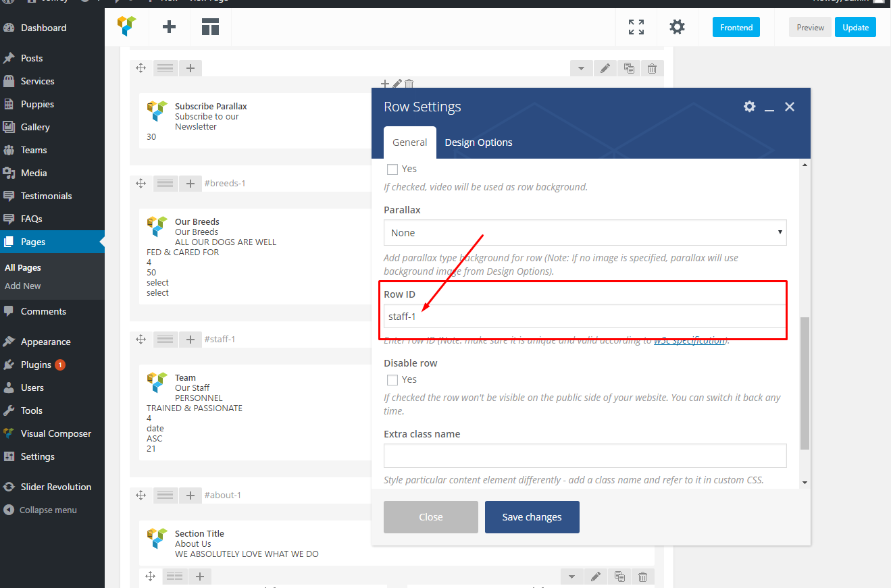The image size is (891, 588).
Task: Click the Extra class name input field
Action: tap(585, 456)
